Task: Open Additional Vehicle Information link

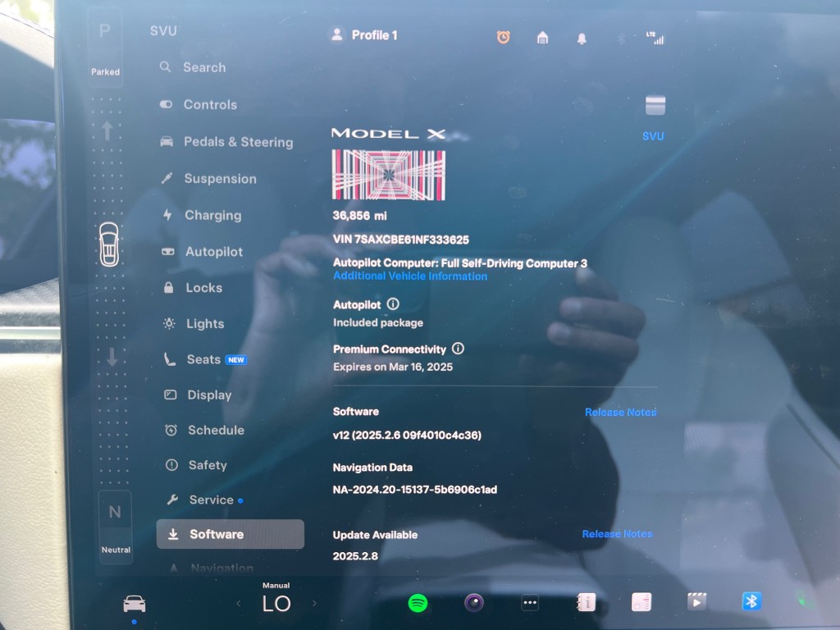Action: pyautogui.click(x=410, y=276)
